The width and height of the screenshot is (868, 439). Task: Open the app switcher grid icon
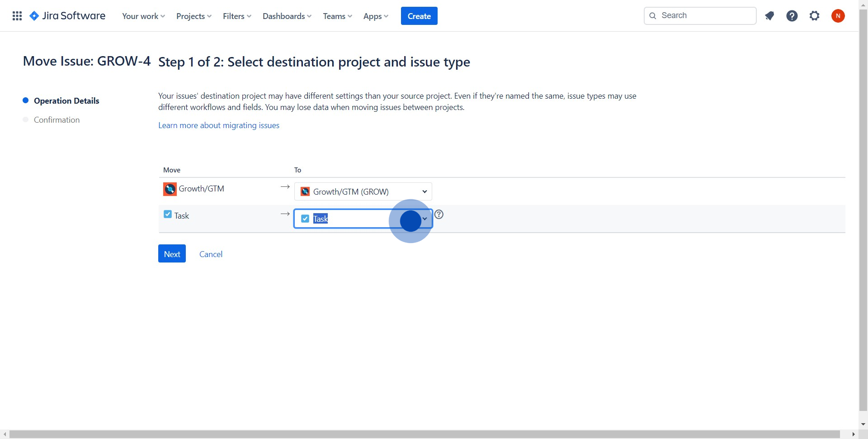[x=17, y=16]
